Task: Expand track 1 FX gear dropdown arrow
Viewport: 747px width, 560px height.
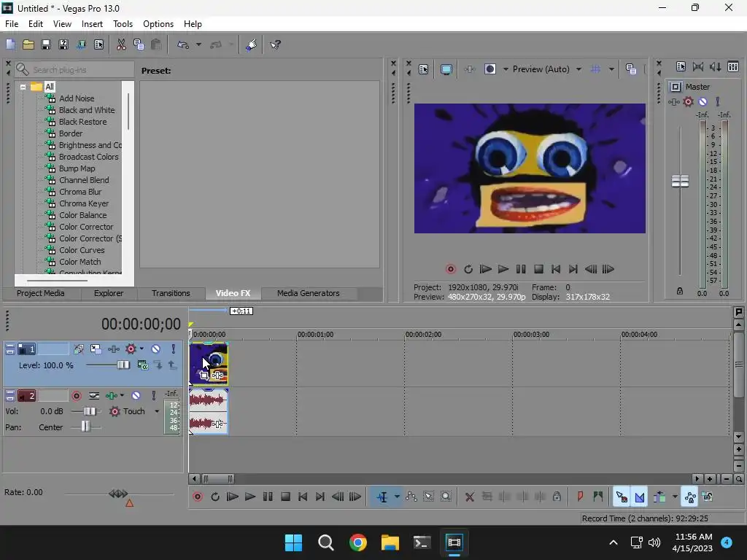Action: [142, 349]
